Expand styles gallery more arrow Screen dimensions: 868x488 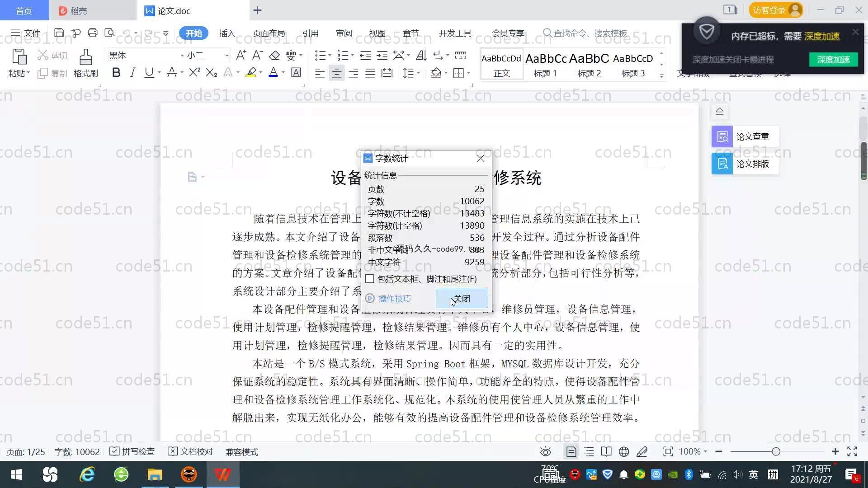coord(661,76)
